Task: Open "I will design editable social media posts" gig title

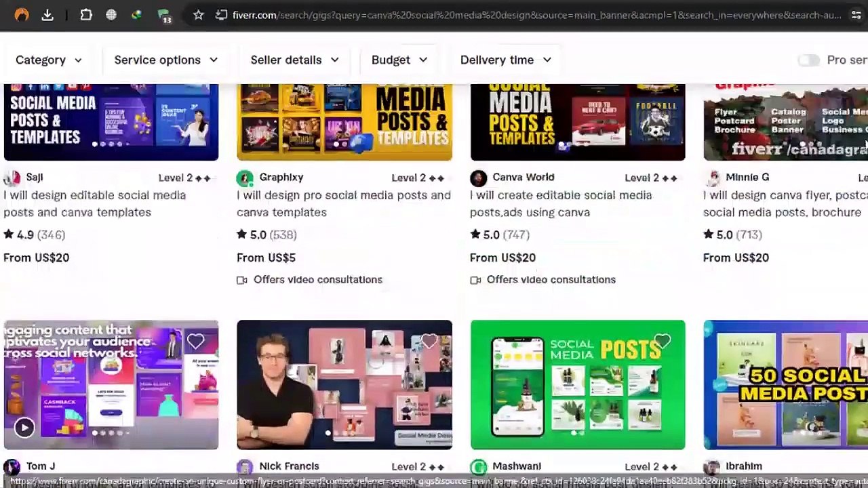Action: click(x=94, y=203)
